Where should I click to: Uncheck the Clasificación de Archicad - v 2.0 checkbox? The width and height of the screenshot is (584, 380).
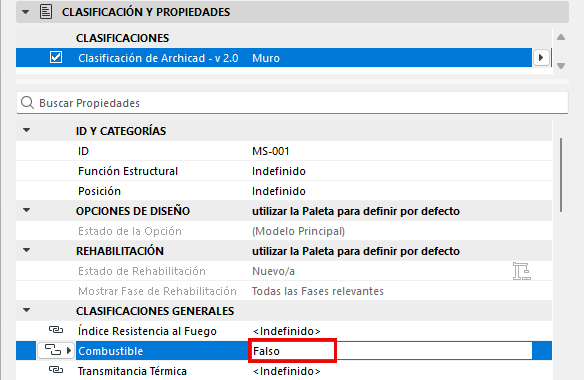[x=56, y=57]
